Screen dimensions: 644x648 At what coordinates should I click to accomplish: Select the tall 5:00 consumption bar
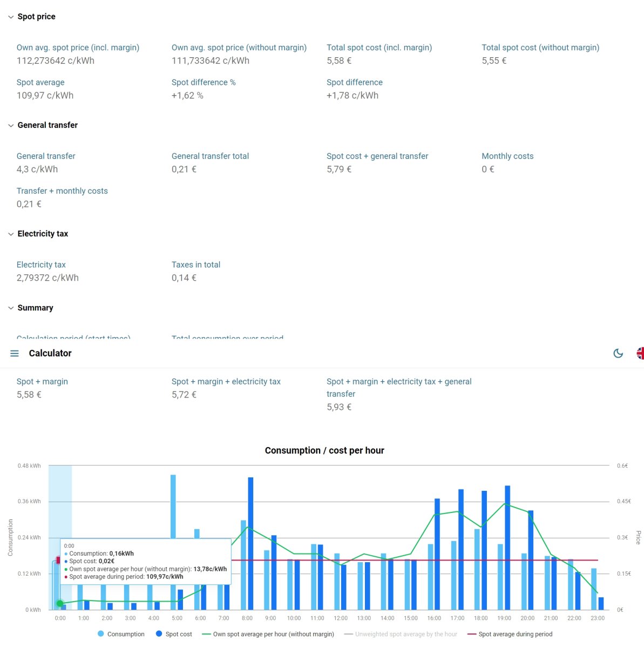[173, 508]
